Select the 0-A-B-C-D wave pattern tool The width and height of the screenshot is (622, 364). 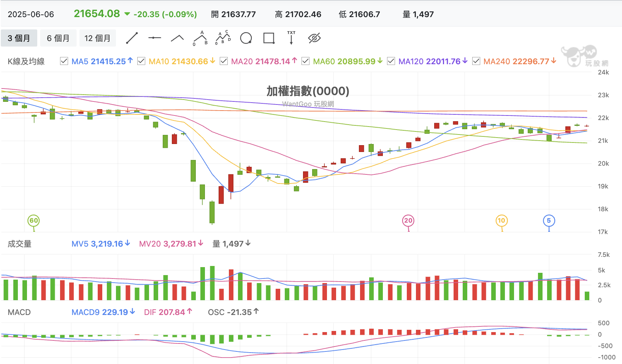pos(223,38)
